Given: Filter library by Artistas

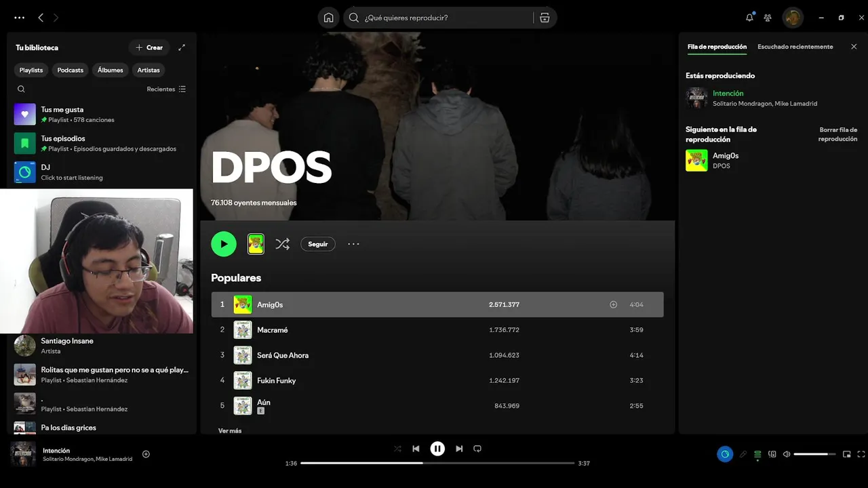Looking at the screenshot, I should 149,70.
